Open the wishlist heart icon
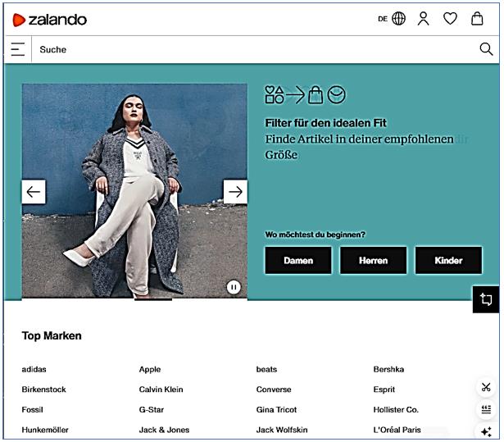This screenshot has height=442, width=504. [x=450, y=19]
